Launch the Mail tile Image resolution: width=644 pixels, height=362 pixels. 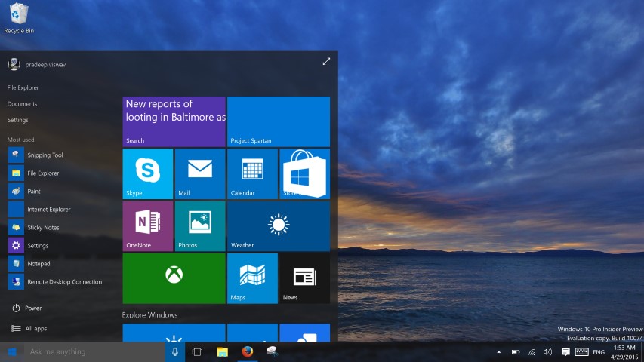(x=199, y=173)
